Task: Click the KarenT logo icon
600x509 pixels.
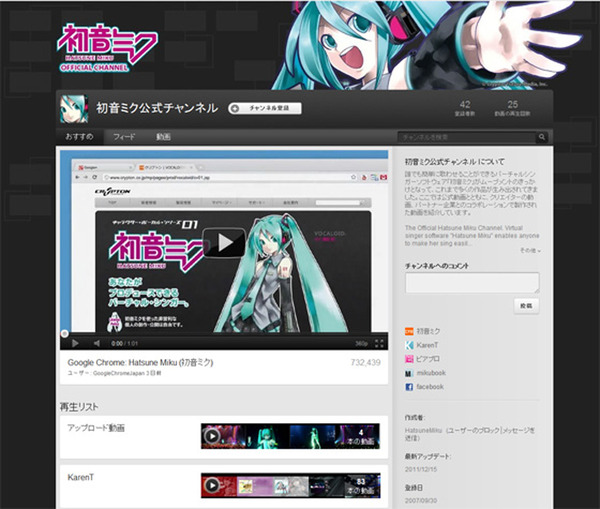Action: (409, 345)
